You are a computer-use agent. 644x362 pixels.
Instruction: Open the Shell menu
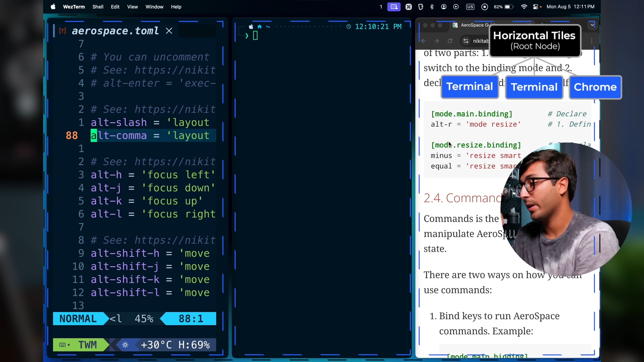point(98,7)
